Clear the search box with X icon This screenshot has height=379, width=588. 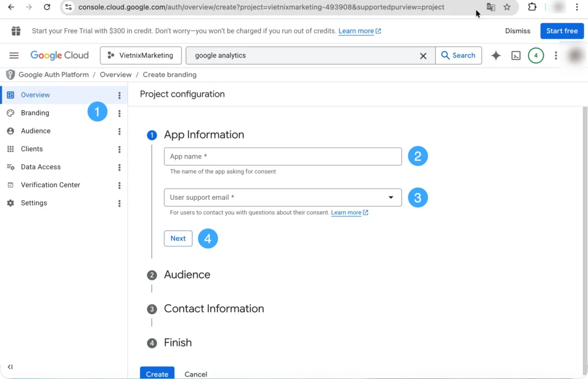click(423, 56)
